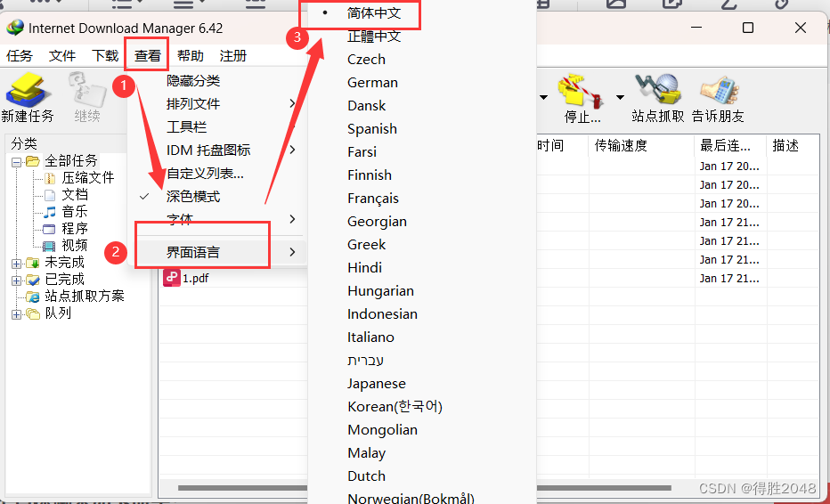Image resolution: width=830 pixels, height=504 pixels.
Task: Select Farsi language
Action: (x=362, y=152)
